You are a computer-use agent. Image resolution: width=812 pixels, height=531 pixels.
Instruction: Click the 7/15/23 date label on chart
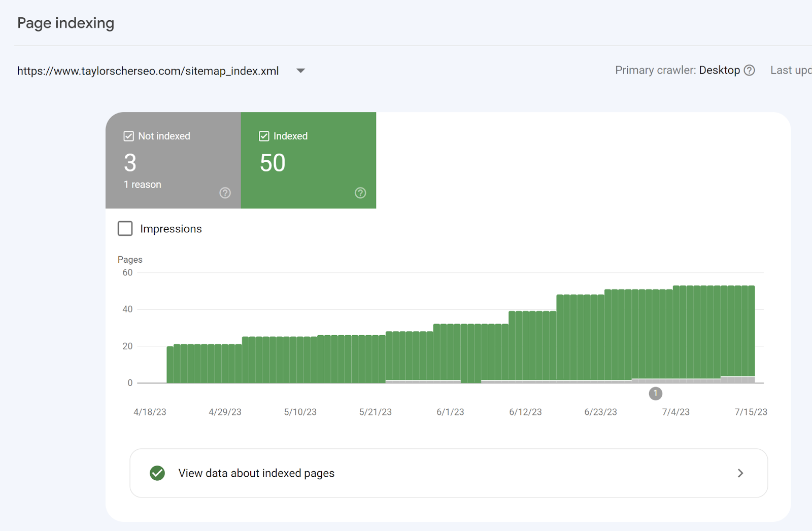[x=751, y=412]
